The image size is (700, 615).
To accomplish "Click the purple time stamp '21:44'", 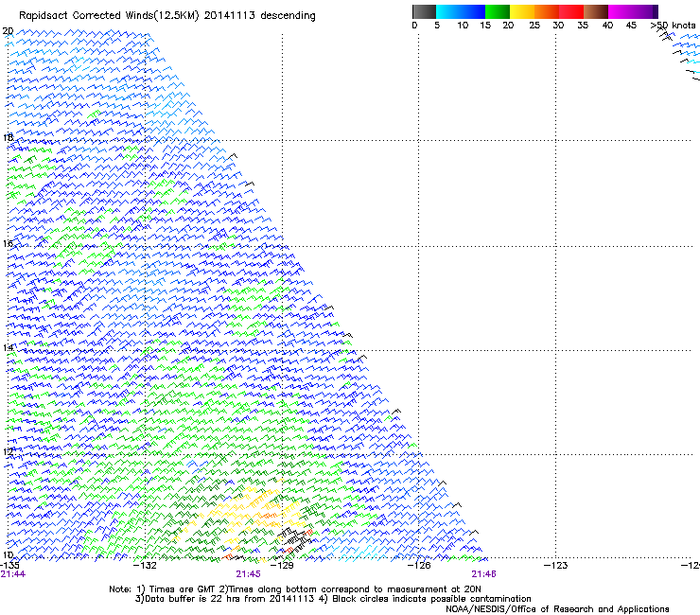I will (13, 574).
